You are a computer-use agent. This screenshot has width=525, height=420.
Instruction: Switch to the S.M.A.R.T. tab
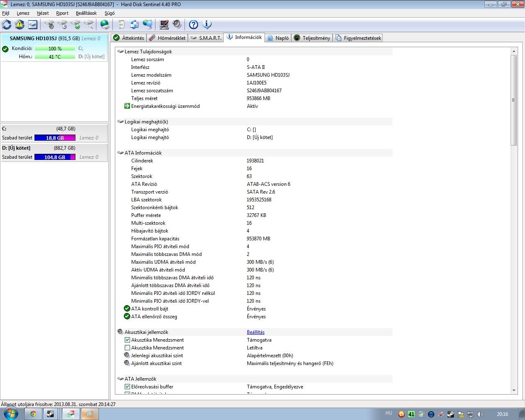(x=206, y=38)
